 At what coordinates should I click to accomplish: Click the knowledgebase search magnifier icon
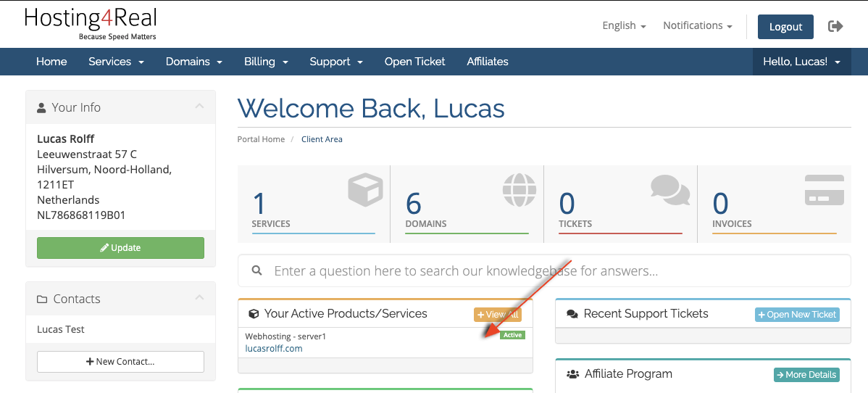pos(256,271)
